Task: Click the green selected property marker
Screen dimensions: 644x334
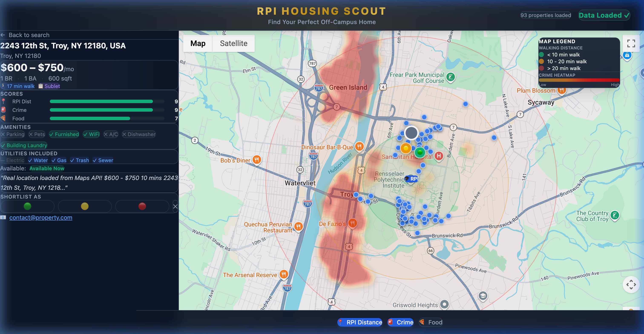Action: pos(420,152)
